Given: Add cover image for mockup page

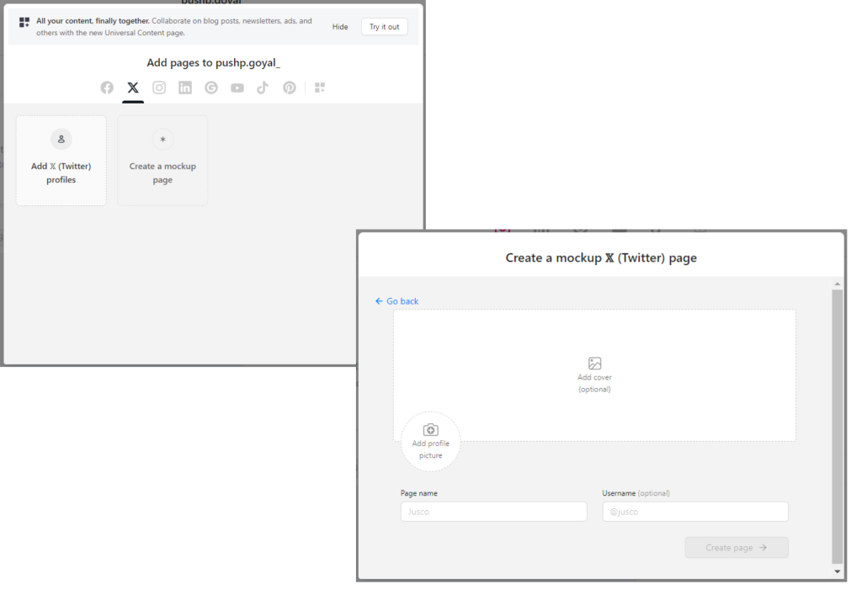Looking at the screenshot, I should (594, 374).
